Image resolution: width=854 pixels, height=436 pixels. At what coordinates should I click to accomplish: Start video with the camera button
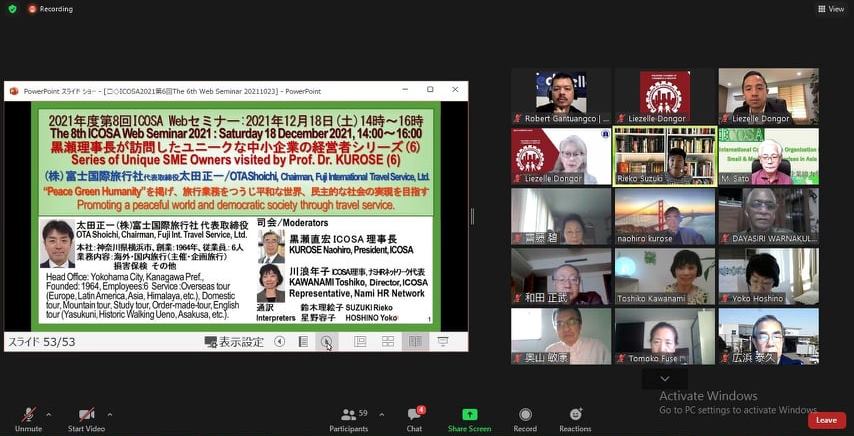[x=86, y=416]
